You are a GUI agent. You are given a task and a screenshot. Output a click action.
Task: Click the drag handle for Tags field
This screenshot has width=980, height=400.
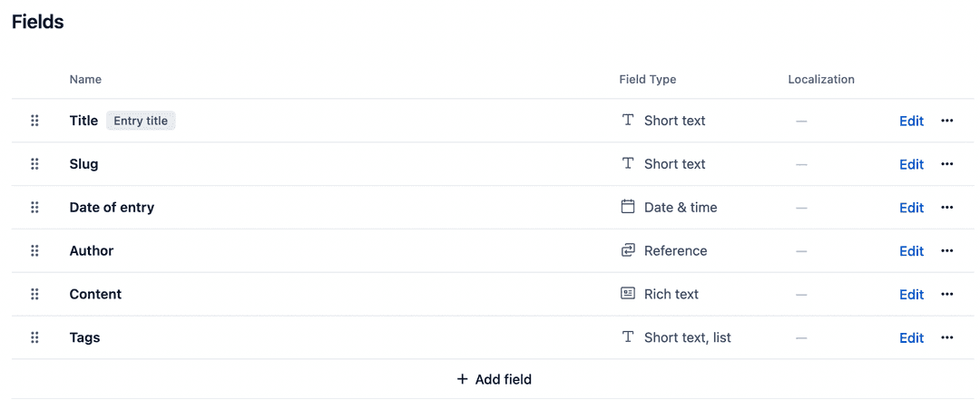34,338
